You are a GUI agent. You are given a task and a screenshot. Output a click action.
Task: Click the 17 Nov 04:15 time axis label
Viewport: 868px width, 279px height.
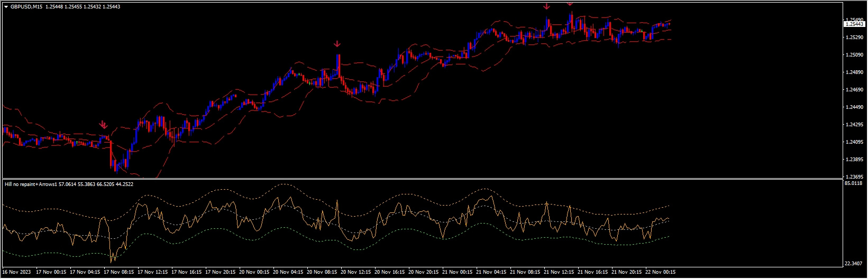point(85,272)
